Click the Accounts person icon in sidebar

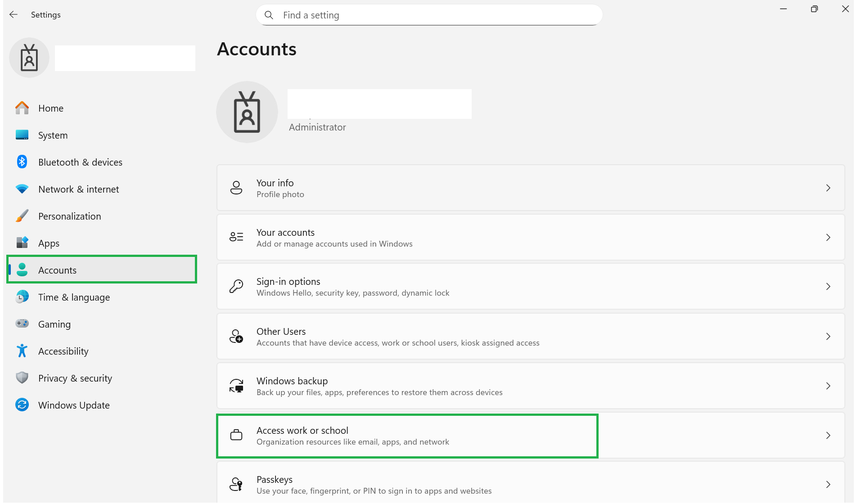(x=22, y=270)
